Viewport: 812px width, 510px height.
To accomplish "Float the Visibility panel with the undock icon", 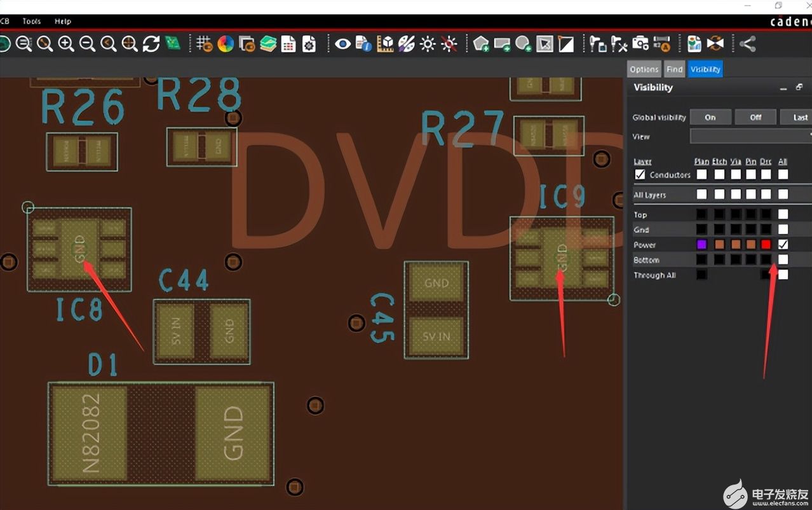I will click(x=799, y=88).
